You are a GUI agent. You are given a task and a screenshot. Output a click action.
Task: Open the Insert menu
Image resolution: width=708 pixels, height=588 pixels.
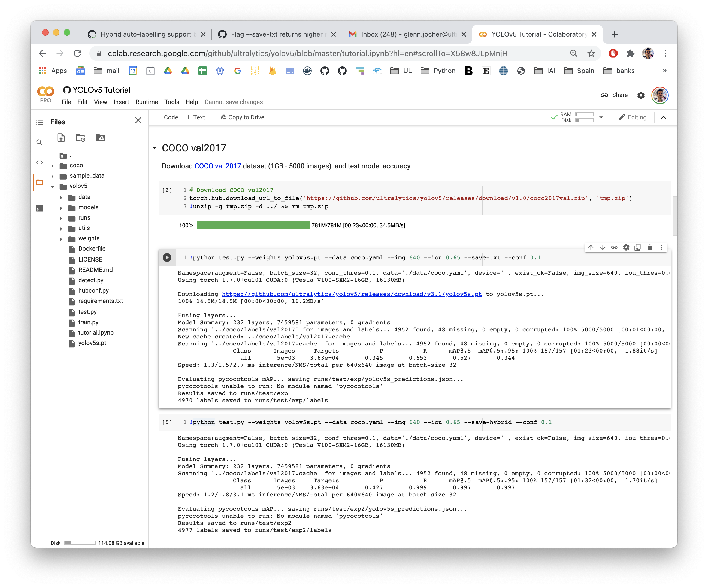tap(121, 102)
